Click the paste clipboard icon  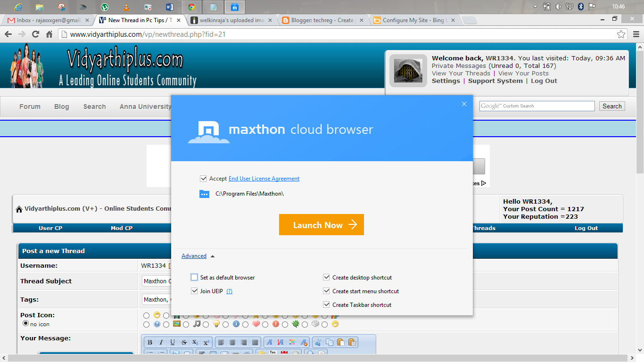tap(341, 343)
